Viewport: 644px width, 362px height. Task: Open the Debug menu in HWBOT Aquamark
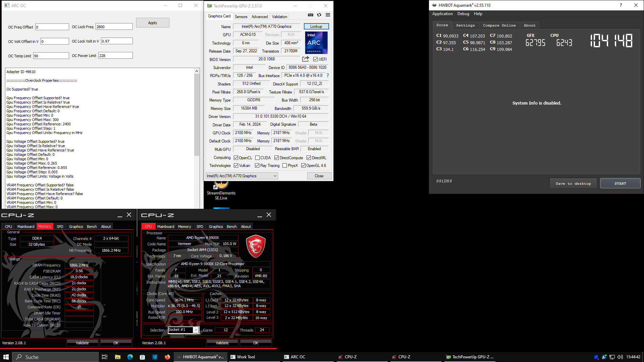pyautogui.click(x=463, y=14)
